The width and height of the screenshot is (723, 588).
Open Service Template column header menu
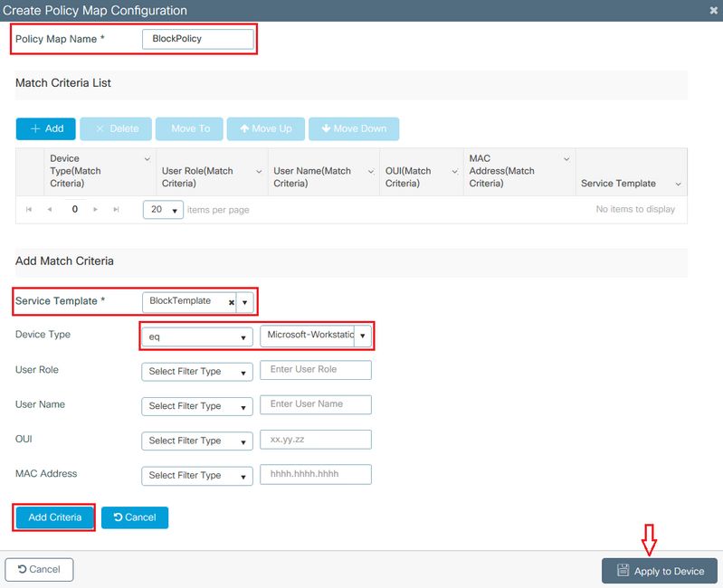tap(678, 184)
